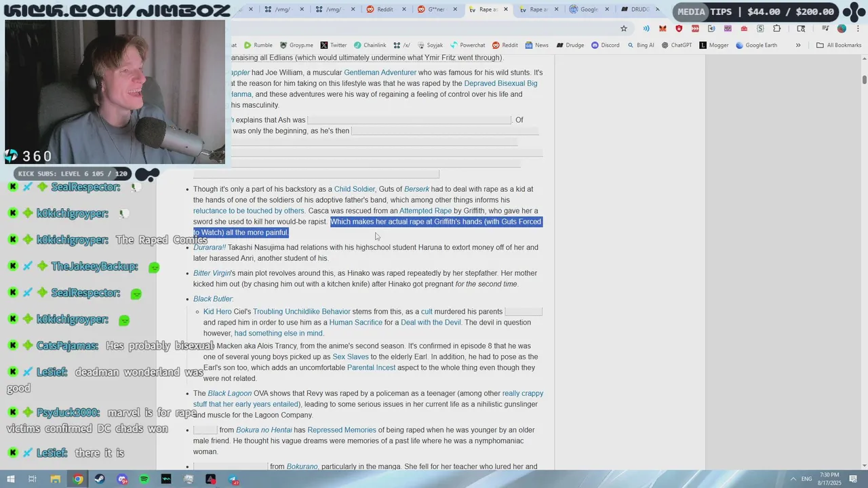
Task: Open the ENG language indicator
Action: point(806,479)
